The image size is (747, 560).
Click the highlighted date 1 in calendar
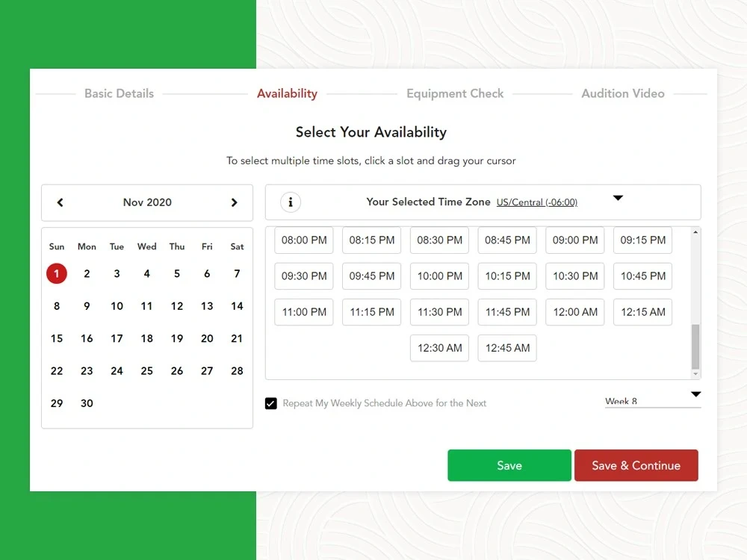click(57, 273)
